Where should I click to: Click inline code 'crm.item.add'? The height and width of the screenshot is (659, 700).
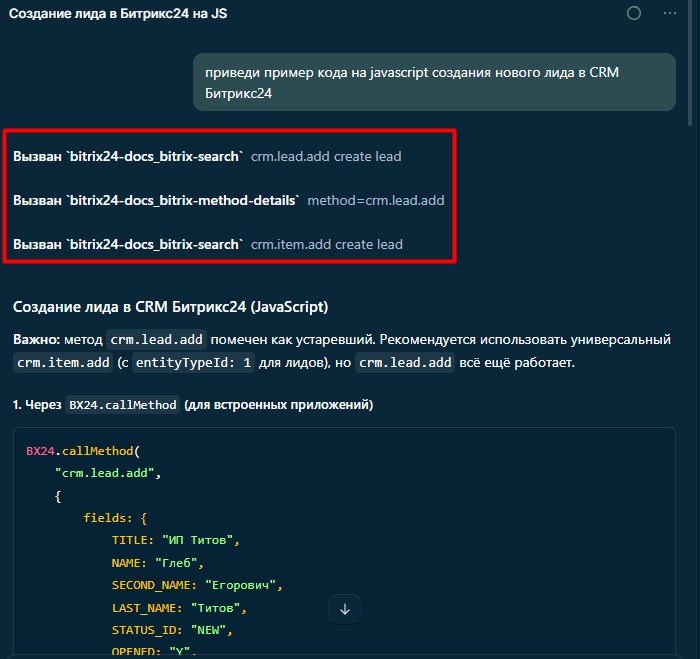click(x=63, y=363)
